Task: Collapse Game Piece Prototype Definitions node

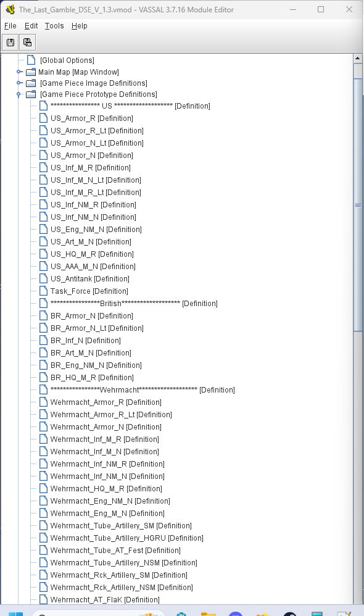Action: pyautogui.click(x=19, y=94)
